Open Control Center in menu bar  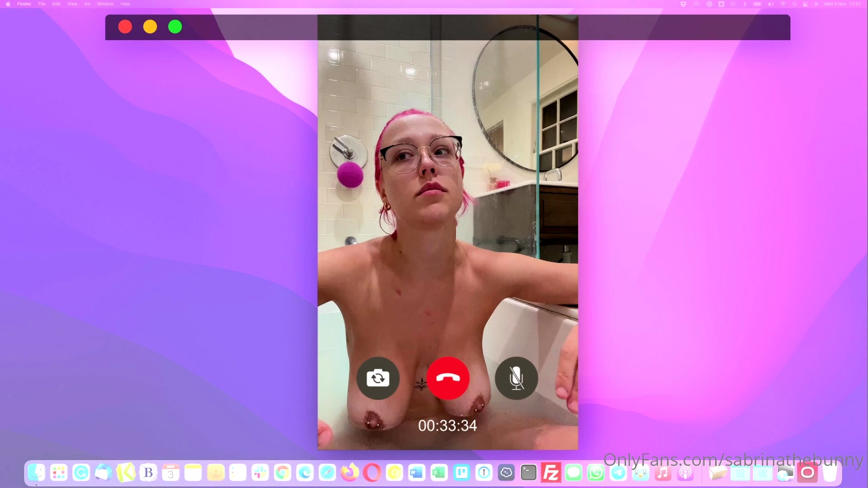805,4
